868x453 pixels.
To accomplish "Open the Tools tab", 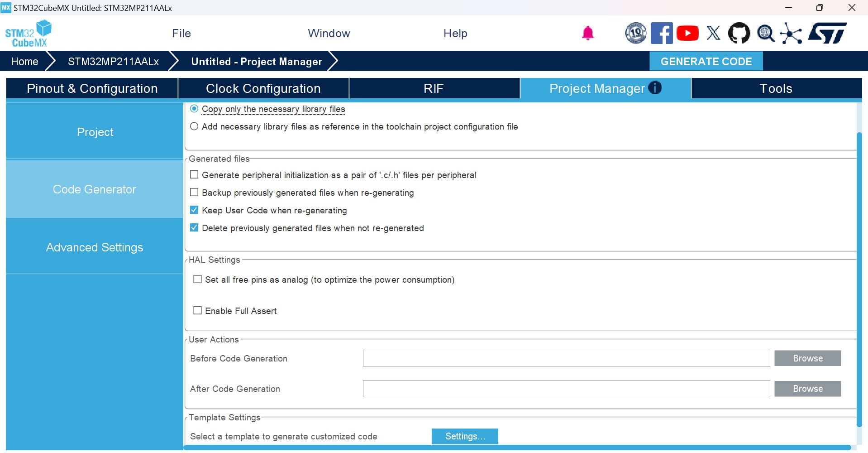I will (776, 88).
